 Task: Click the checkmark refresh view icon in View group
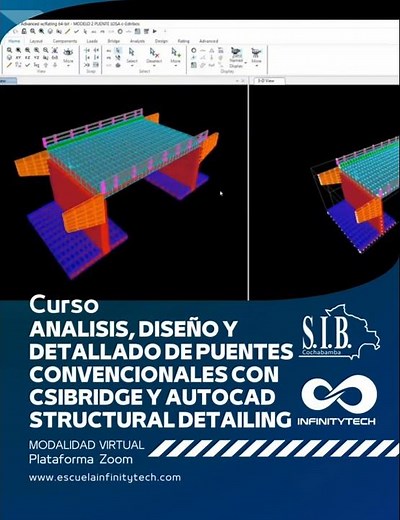tap(27, 65)
